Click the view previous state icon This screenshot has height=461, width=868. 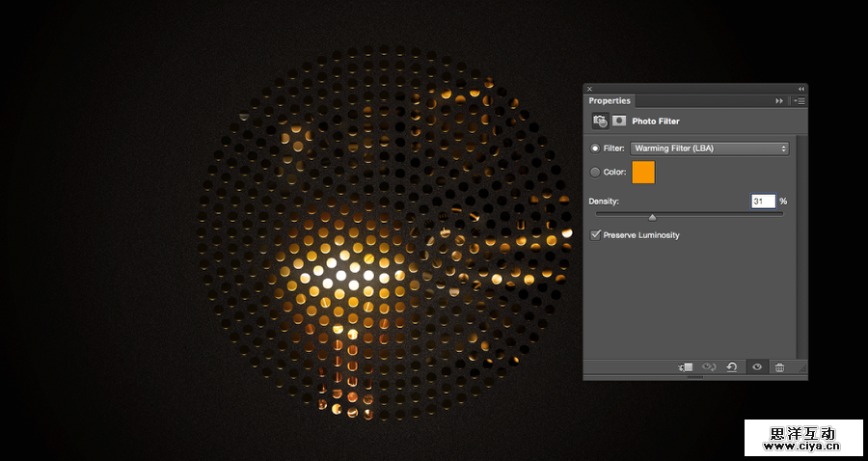pyautogui.click(x=709, y=367)
